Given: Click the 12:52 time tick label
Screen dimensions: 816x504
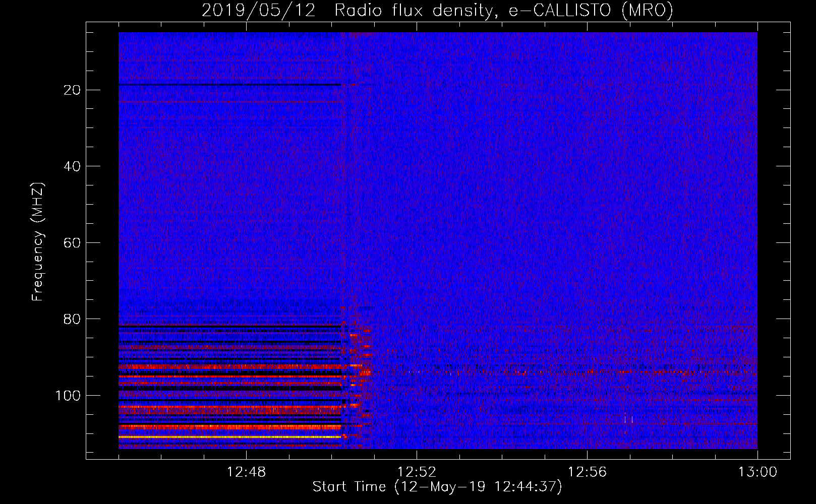Looking at the screenshot, I should coord(417,472).
